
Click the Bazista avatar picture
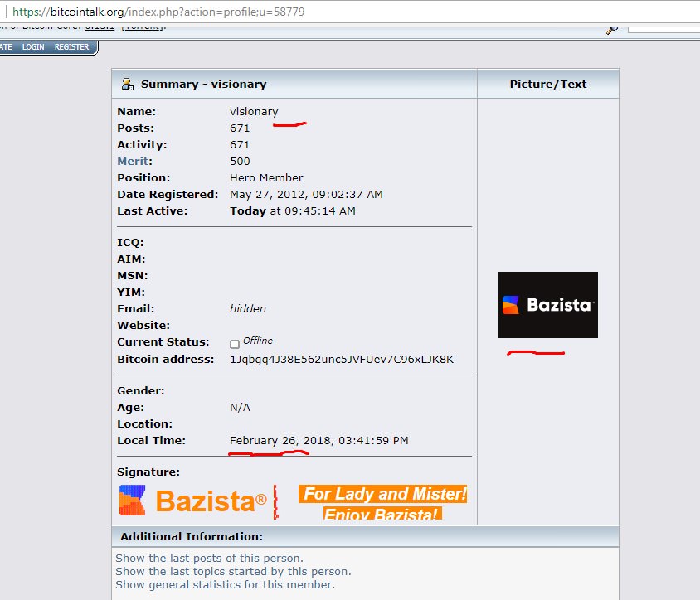(x=547, y=305)
